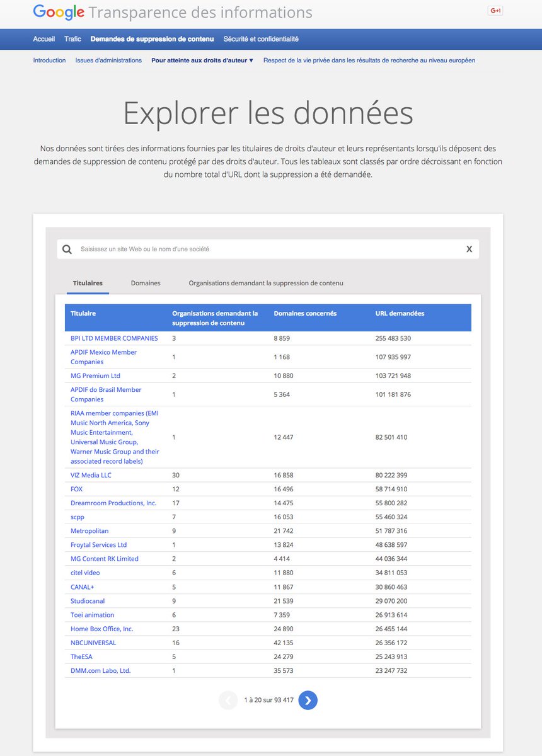Open Issues d'administrations sub-page
Image resolution: width=542 pixels, height=756 pixels.
(x=108, y=60)
